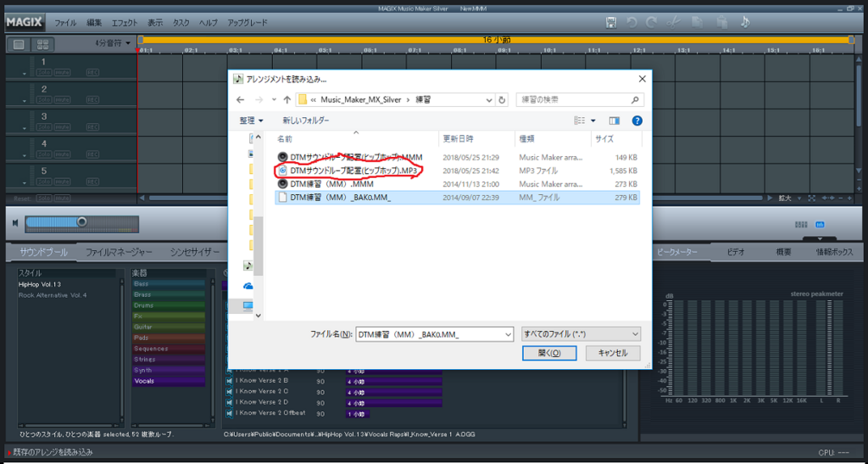Image resolution: width=868 pixels, height=464 pixels.
Task: Click the master volume speaker icon
Action: [15, 222]
